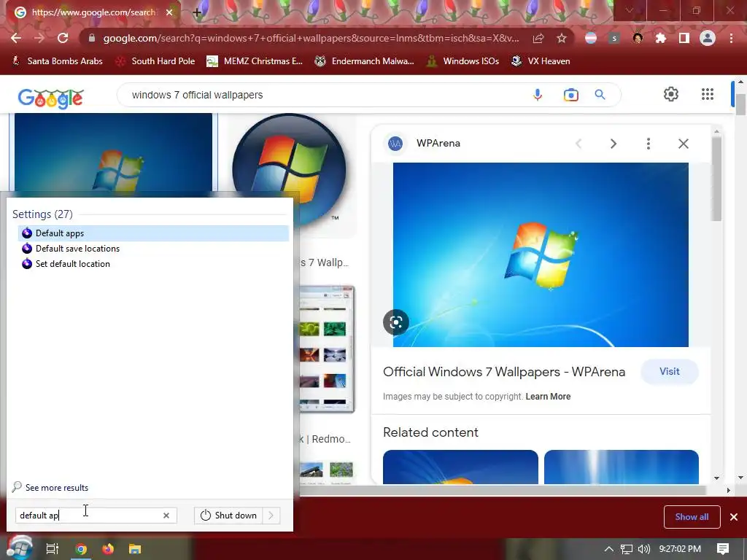
Task: Reload the Google search page
Action: 63,38
